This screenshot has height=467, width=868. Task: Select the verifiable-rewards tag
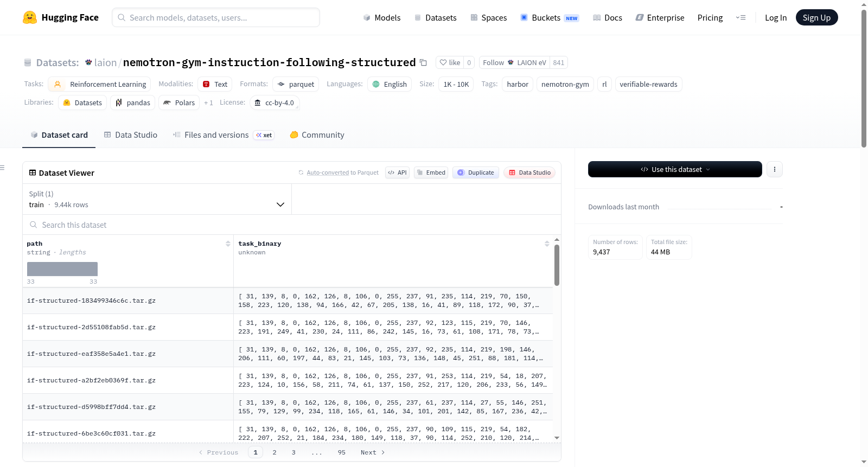click(x=648, y=84)
